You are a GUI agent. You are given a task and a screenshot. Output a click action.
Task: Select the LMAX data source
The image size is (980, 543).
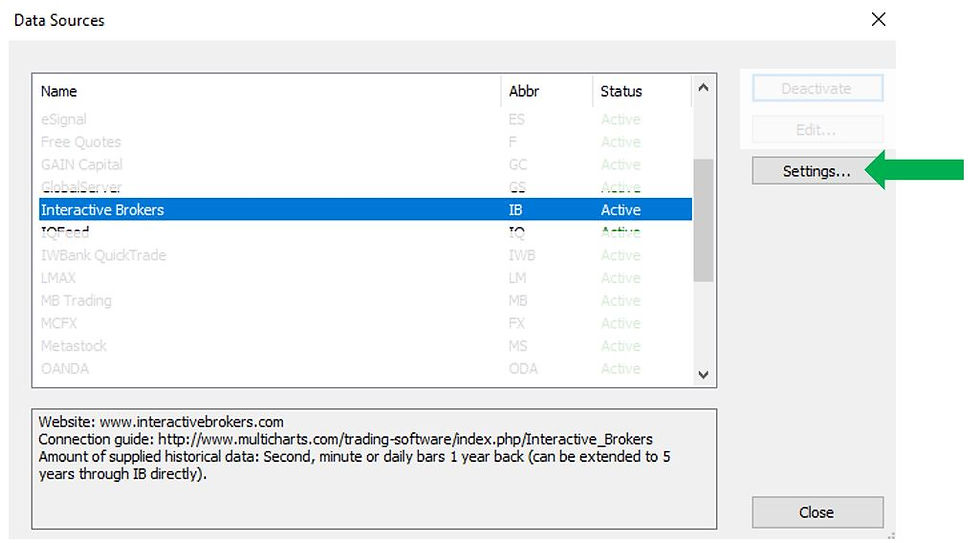[365, 277]
